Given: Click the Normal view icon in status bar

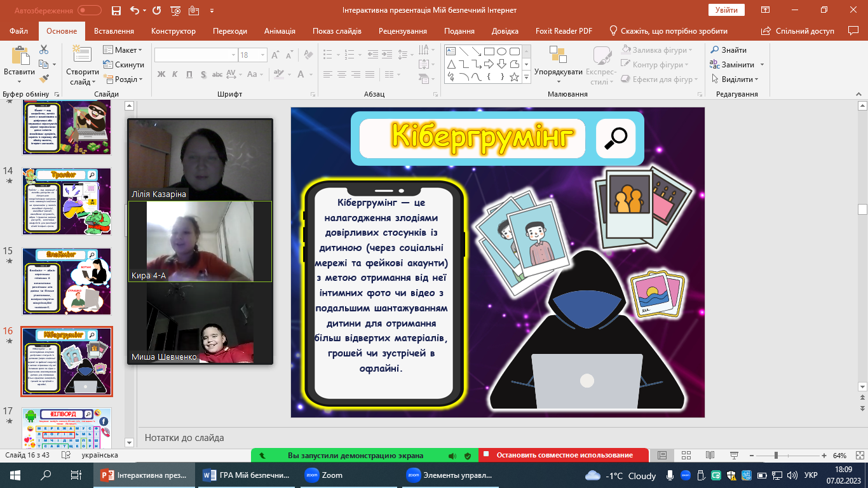Looking at the screenshot, I should [x=662, y=456].
